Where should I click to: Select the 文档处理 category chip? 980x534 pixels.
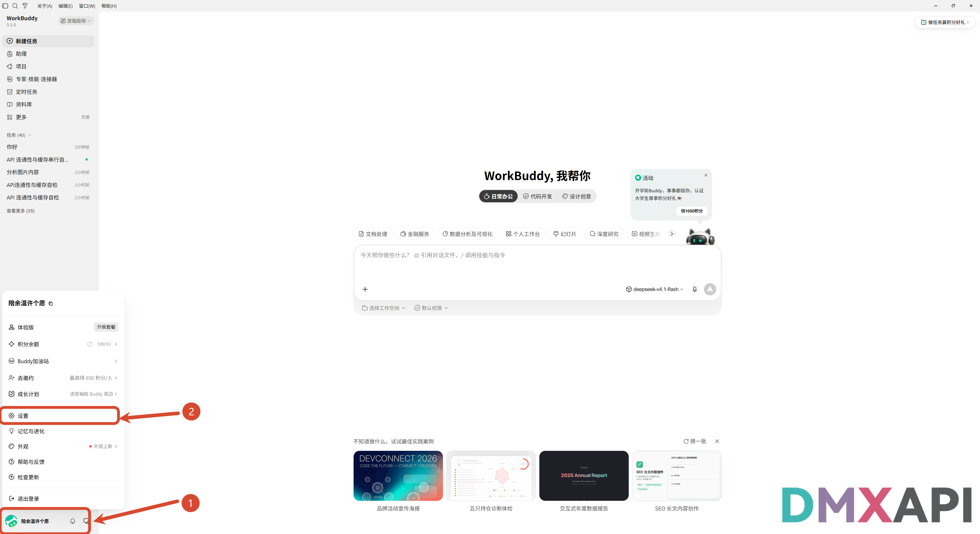373,234
